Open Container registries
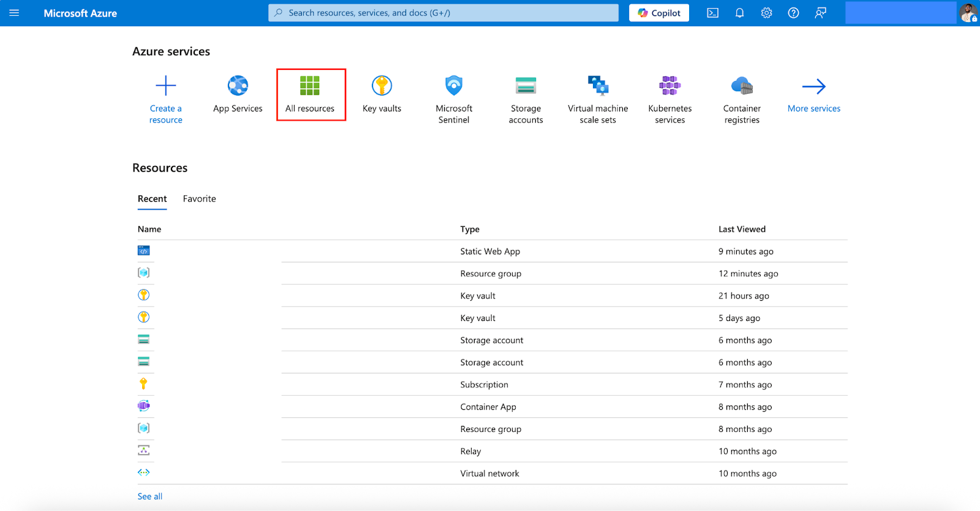Viewport: 980px width, 511px height. pyautogui.click(x=742, y=99)
